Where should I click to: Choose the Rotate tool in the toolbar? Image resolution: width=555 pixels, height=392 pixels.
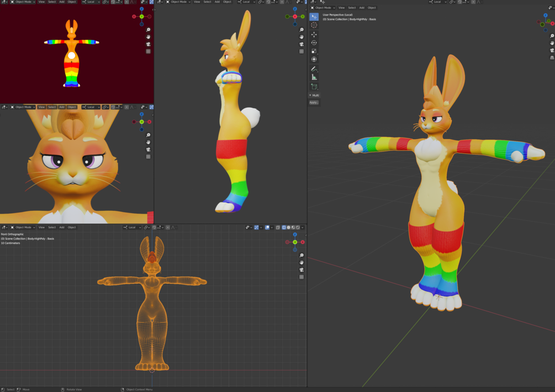314,43
